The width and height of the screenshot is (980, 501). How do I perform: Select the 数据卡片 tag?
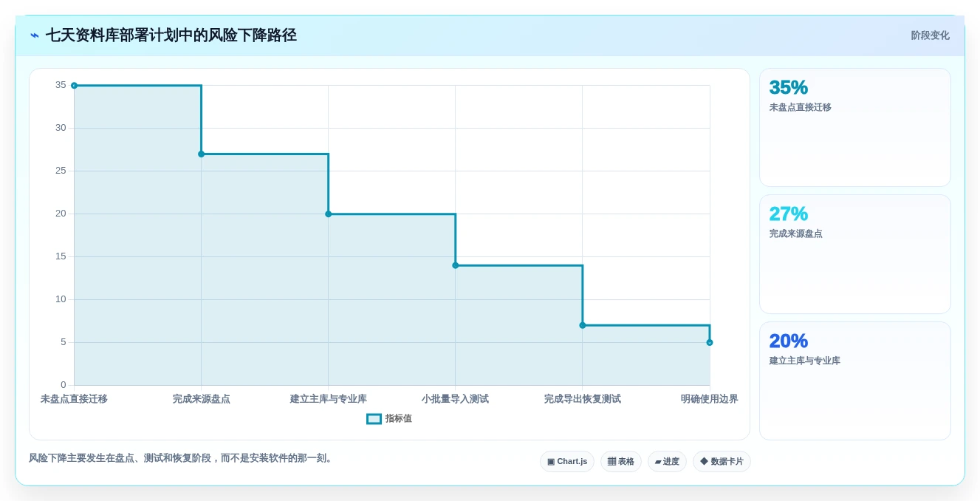722,461
